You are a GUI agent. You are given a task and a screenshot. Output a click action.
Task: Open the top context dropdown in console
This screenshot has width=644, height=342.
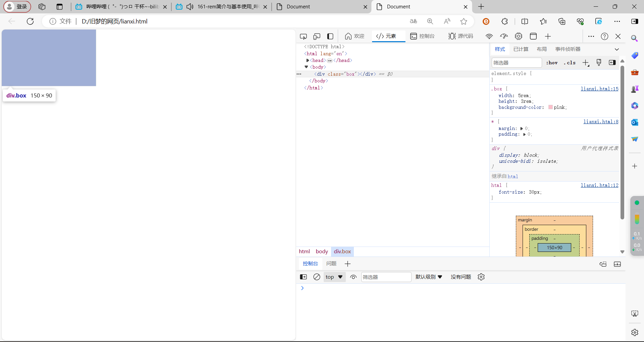click(x=334, y=277)
